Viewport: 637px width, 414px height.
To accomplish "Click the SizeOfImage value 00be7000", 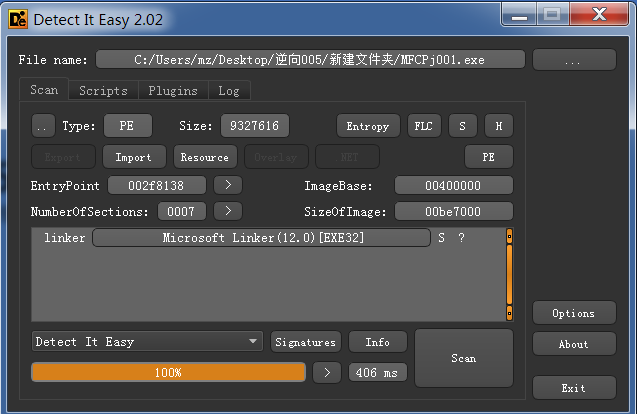I will (454, 212).
